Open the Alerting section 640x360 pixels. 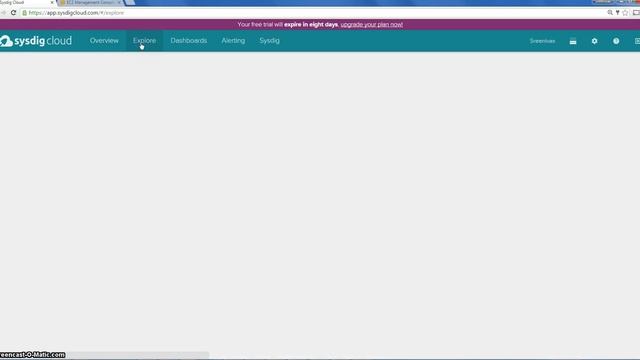[233, 41]
